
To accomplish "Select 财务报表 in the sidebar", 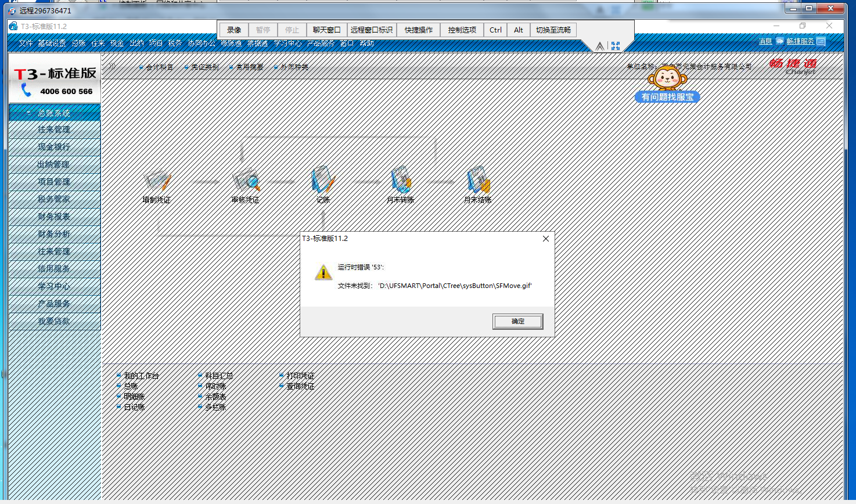I will pos(55,217).
